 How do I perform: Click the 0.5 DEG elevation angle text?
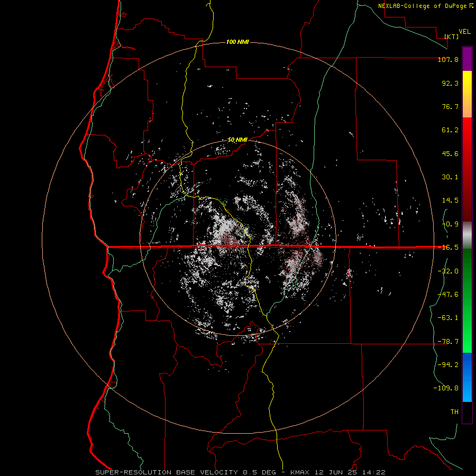coord(259,472)
